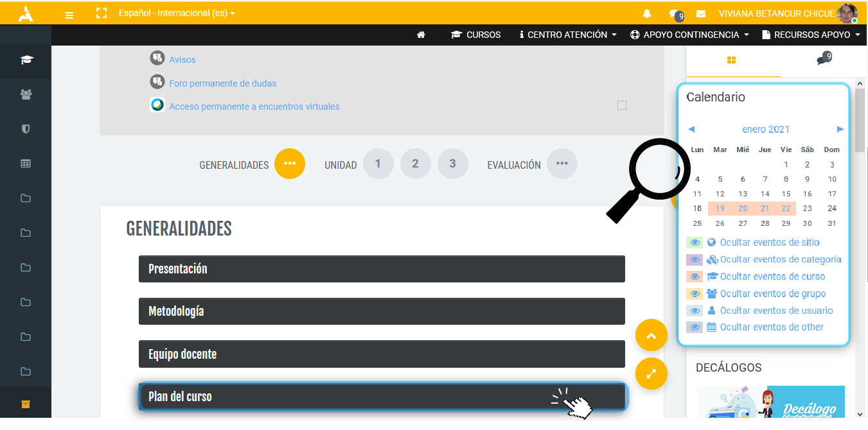
Task: Click the yellow scroll-to-top arrow button
Action: tap(651, 335)
